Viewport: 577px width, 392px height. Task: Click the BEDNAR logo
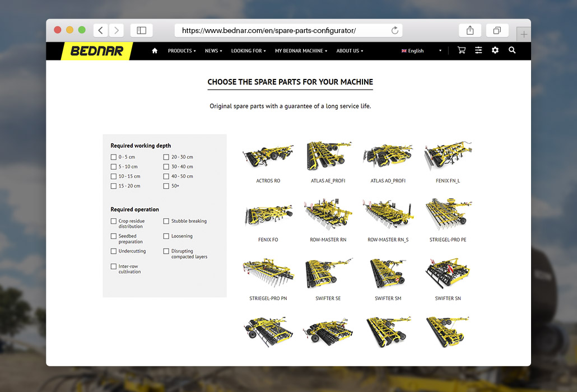click(96, 51)
